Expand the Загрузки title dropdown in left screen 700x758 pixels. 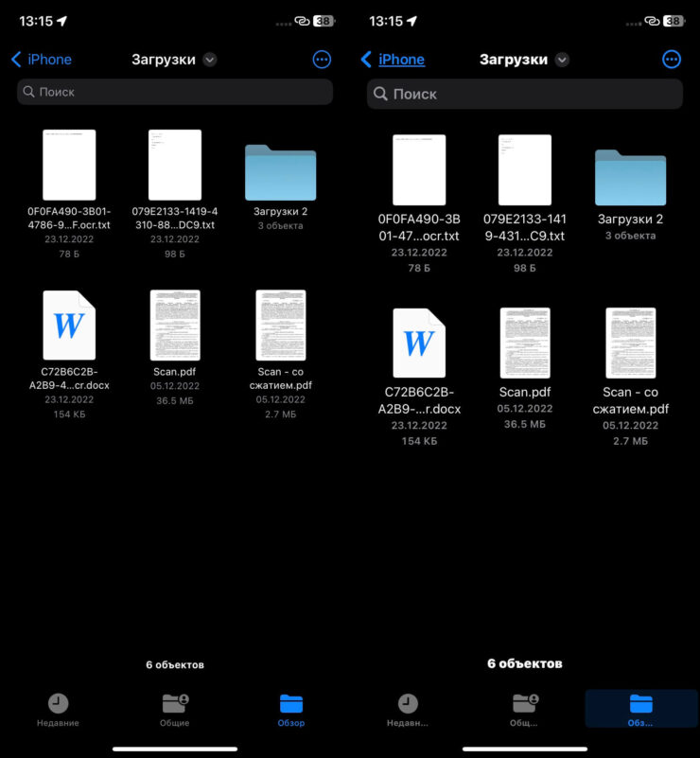click(210, 60)
